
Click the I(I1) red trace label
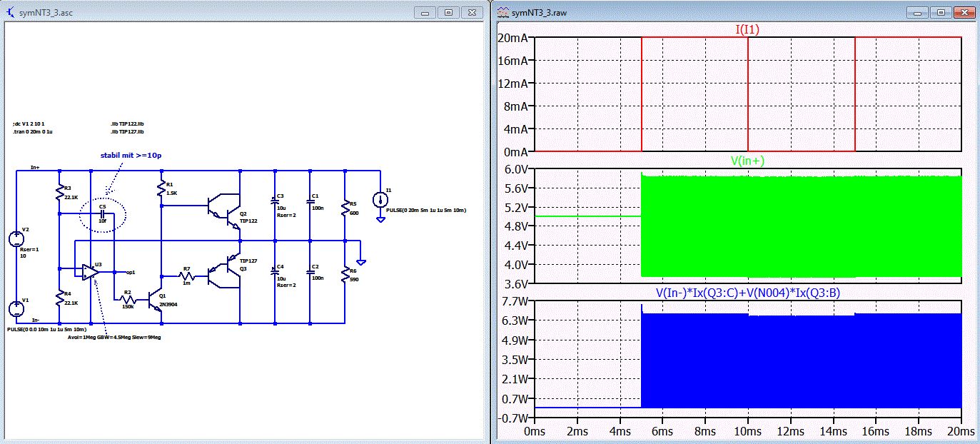click(747, 29)
